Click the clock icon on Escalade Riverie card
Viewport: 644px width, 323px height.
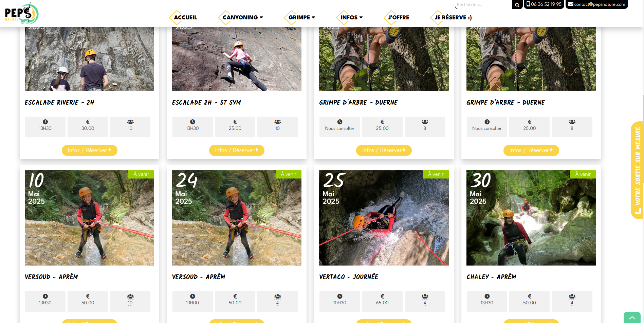tap(45, 122)
